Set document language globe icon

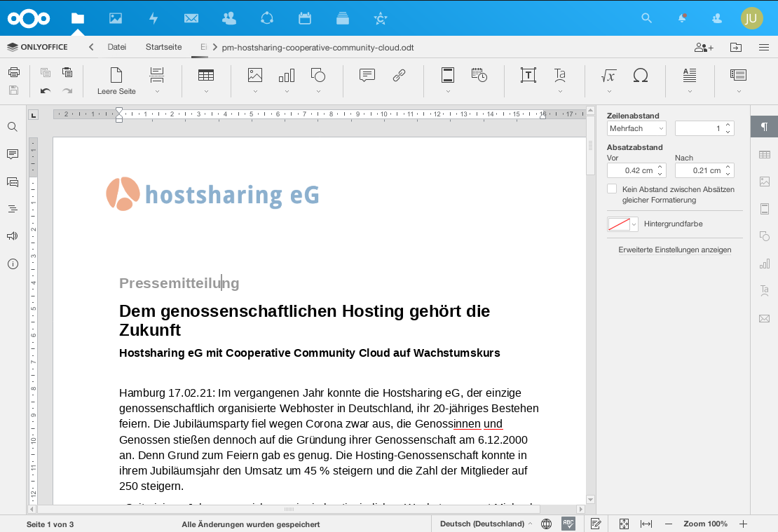click(546, 524)
